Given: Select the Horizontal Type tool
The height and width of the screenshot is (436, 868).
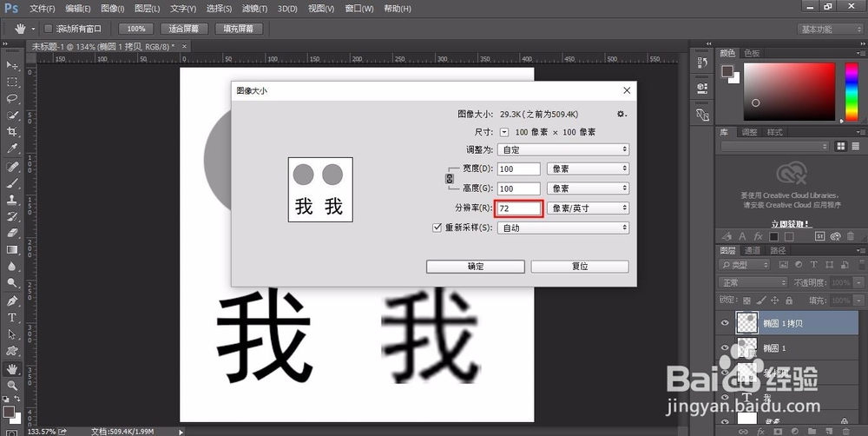Looking at the screenshot, I should click(x=11, y=317).
